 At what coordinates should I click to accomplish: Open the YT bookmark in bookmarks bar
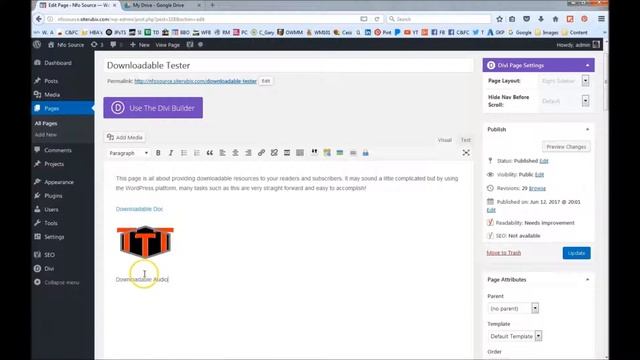411,32
